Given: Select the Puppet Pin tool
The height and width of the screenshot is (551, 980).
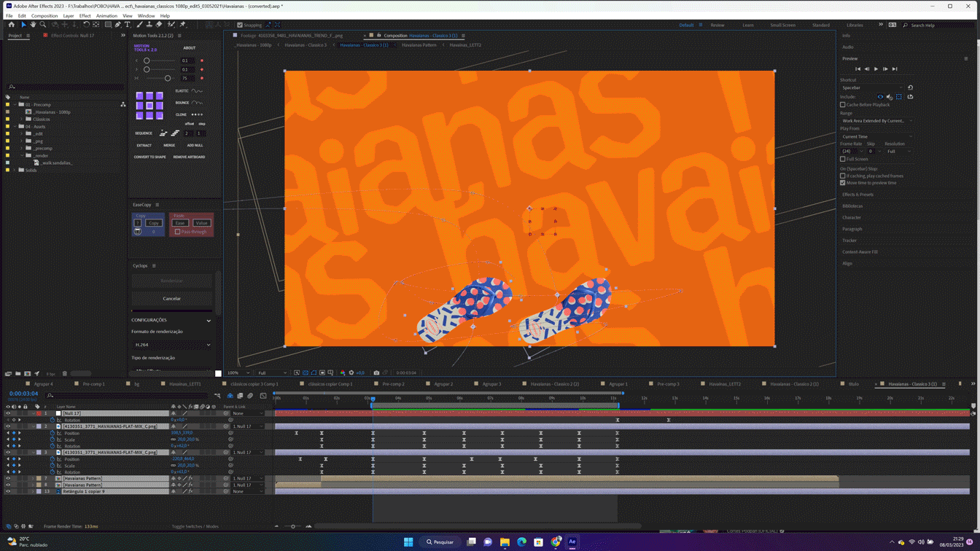Looking at the screenshot, I should coord(182,25).
